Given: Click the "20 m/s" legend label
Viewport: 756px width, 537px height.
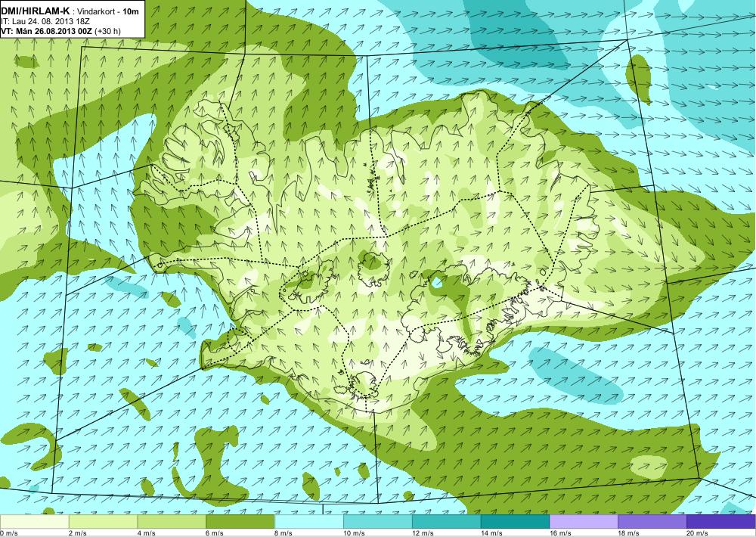Looking at the screenshot, I should pyautogui.click(x=697, y=533).
